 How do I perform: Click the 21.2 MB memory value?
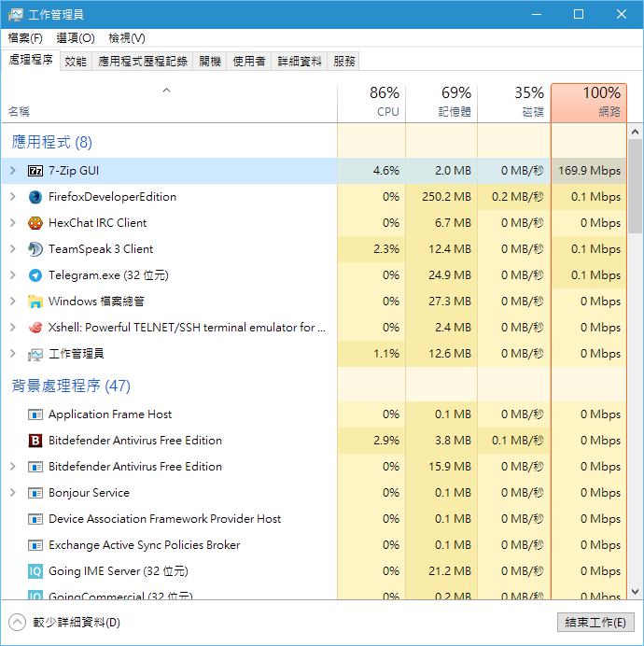coord(450,571)
